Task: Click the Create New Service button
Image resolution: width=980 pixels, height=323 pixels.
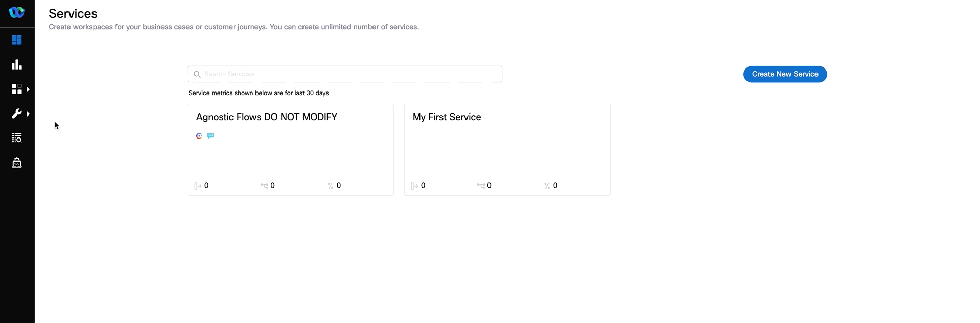Action: [x=785, y=74]
